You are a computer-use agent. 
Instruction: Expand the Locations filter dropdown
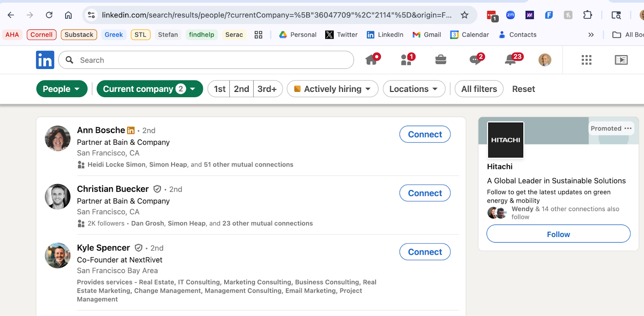coord(414,89)
